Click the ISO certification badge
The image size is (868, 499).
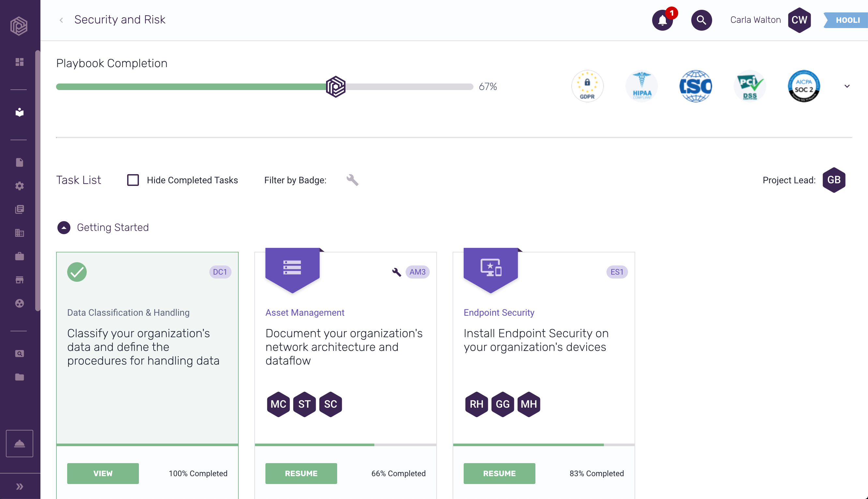[x=696, y=86]
